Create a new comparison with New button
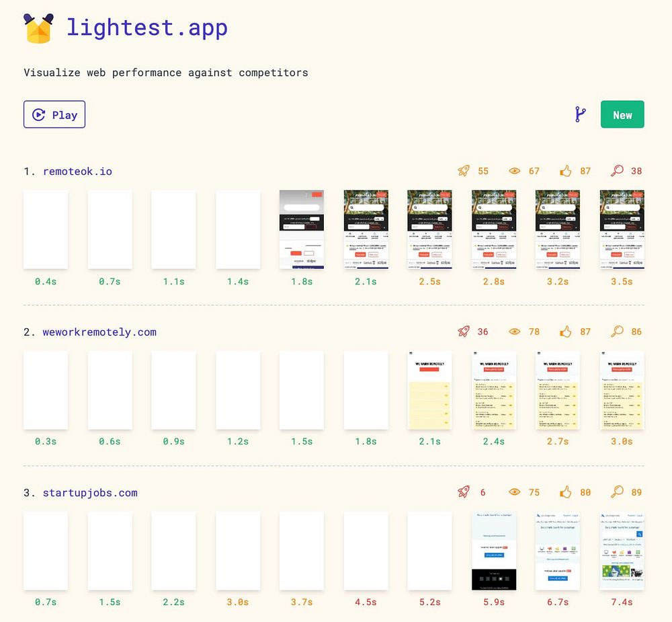 [622, 114]
